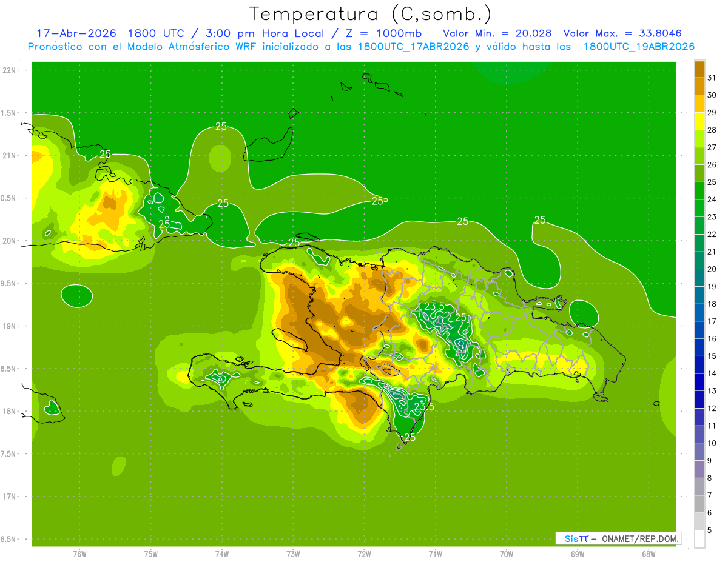Select the 72W longitude axis label
Screen dimensions: 728x562
click(x=364, y=554)
